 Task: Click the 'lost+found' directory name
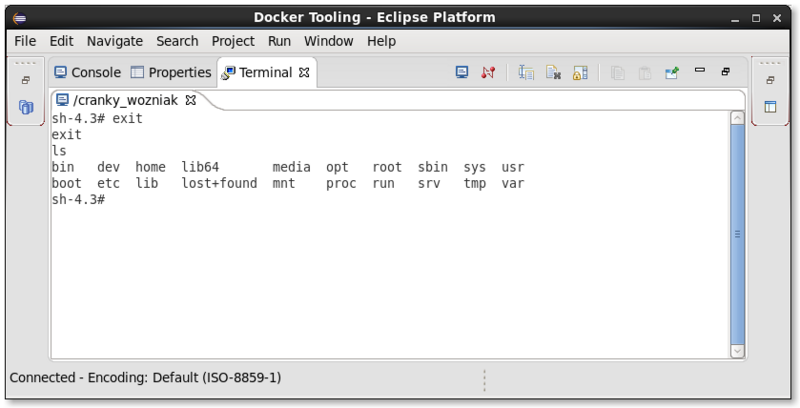(x=219, y=183)
